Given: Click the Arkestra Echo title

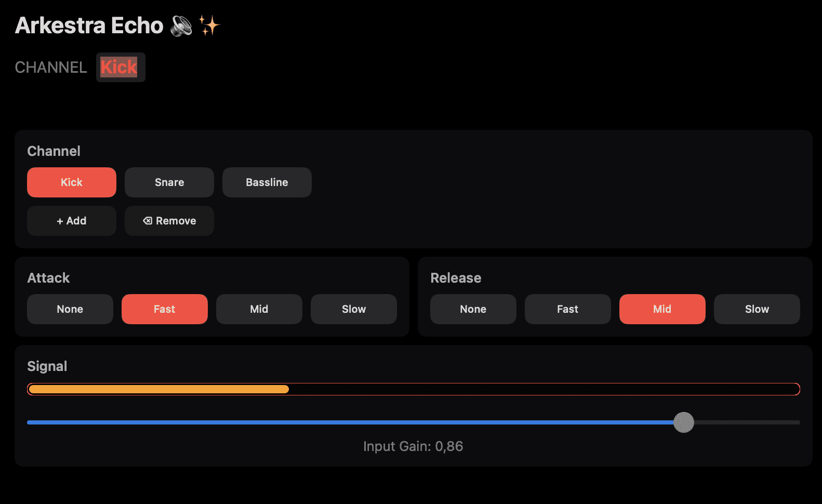Looking at the screenshot, I should (x=89, y=25).
